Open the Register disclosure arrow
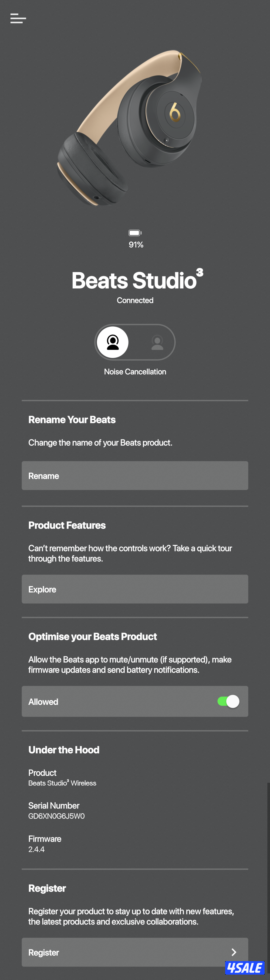Screen dimensions: 270x980 (234, 952)
